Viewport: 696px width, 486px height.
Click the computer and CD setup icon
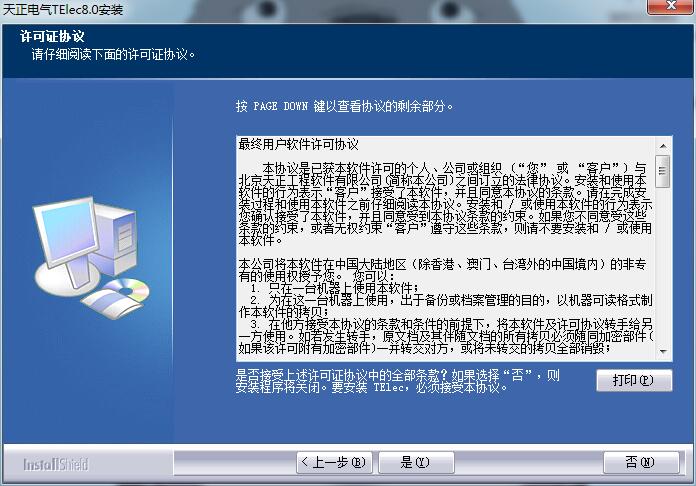pos(90,253)
